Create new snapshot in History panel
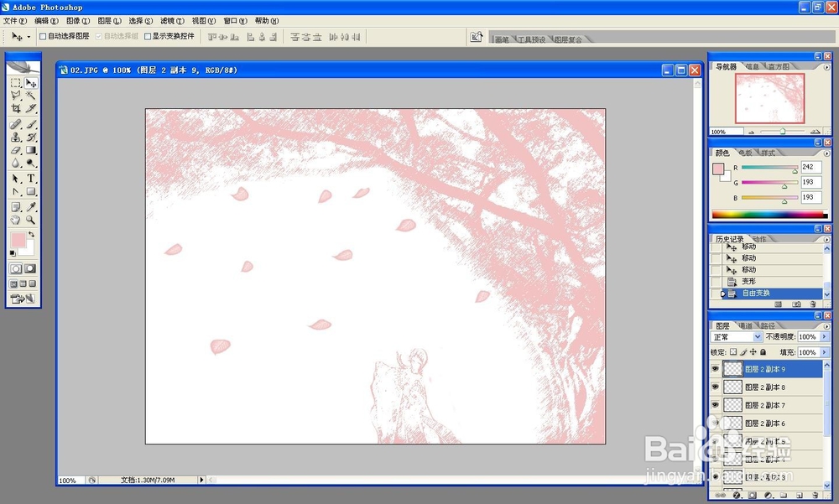 click(797, 304)
